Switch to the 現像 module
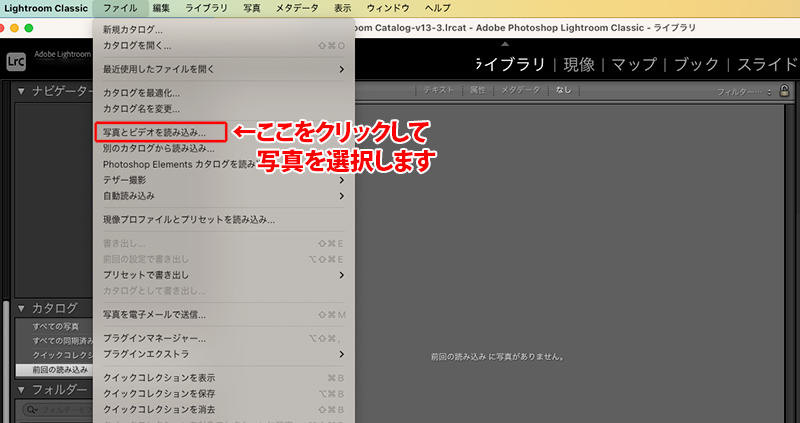The width and height of the screenshot is (800, 423). pos(579,65)
